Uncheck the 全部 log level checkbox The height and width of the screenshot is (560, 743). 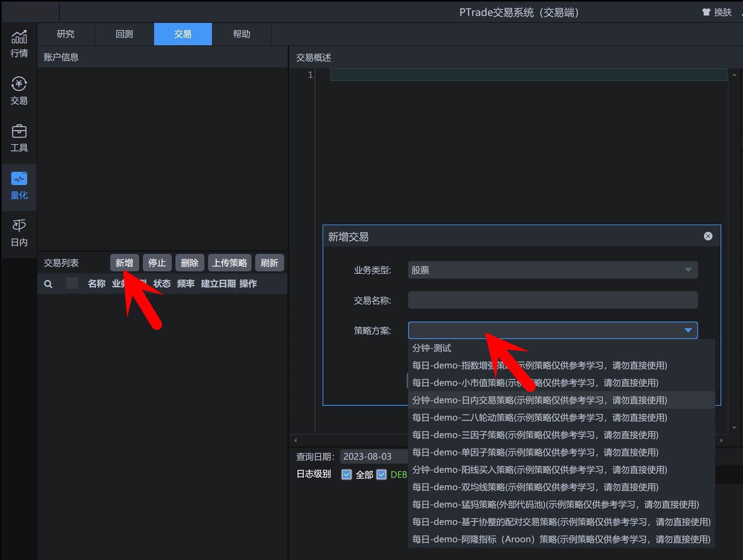347,475
